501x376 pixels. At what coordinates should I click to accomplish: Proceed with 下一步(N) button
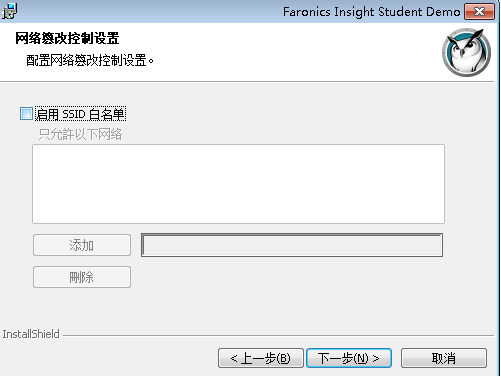pos(349,358)
